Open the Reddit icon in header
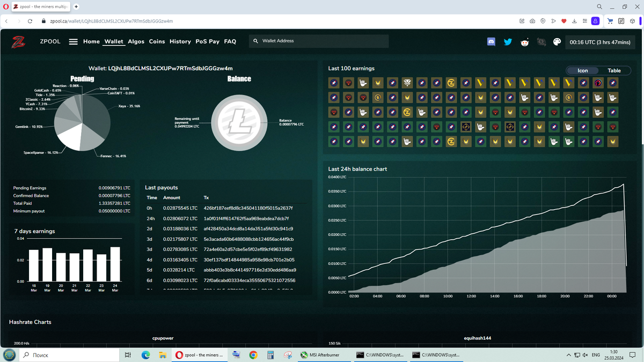 [524, 42]
